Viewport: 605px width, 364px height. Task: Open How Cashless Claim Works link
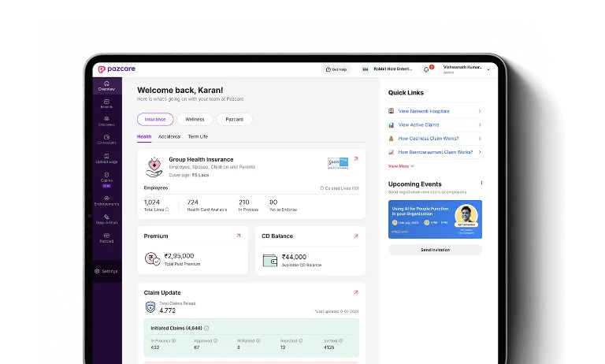coord(429,138)
